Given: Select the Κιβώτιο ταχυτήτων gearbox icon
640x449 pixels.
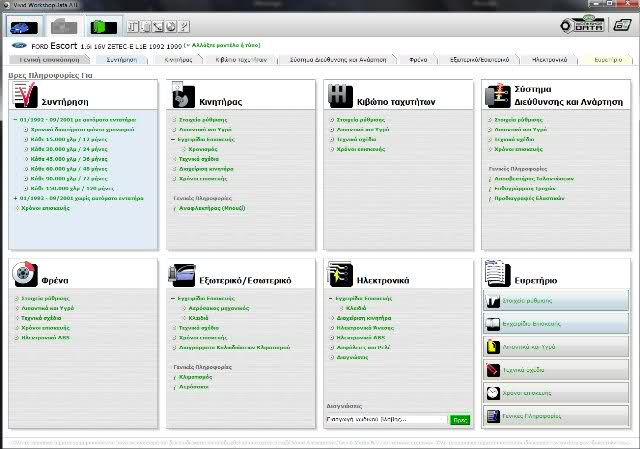Looking at the screenshot, I should 338,96.
